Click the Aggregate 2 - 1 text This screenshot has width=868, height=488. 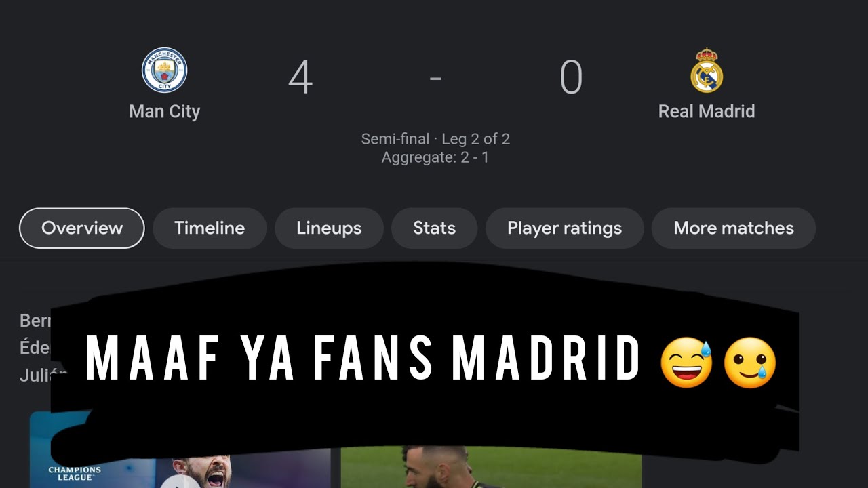coord(435,157)
